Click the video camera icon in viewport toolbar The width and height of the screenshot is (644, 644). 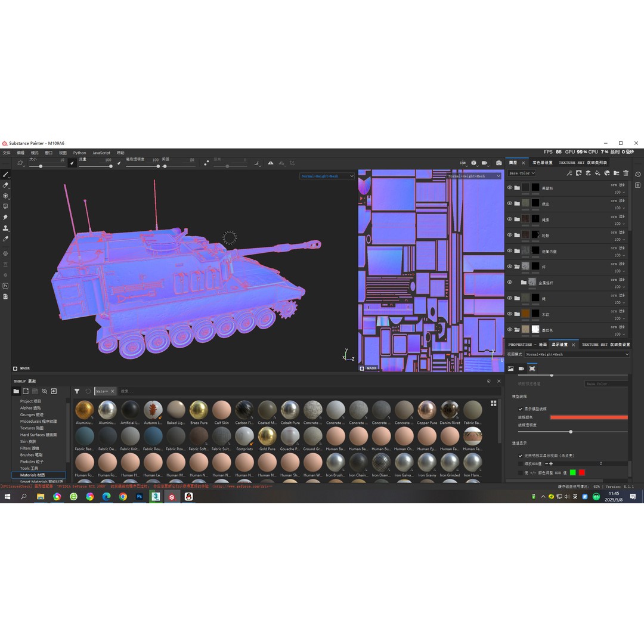(485, 163)
